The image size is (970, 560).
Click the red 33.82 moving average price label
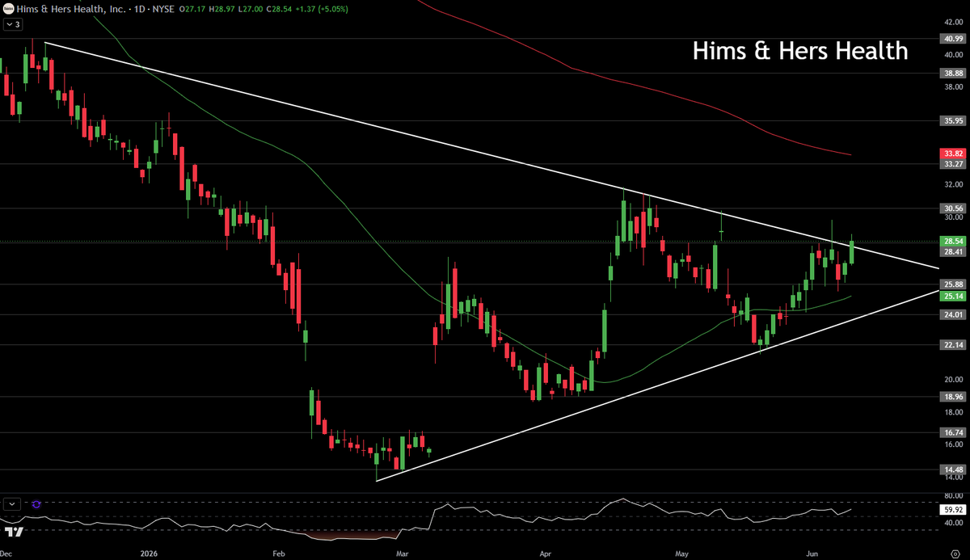click(x=952, y=154)
